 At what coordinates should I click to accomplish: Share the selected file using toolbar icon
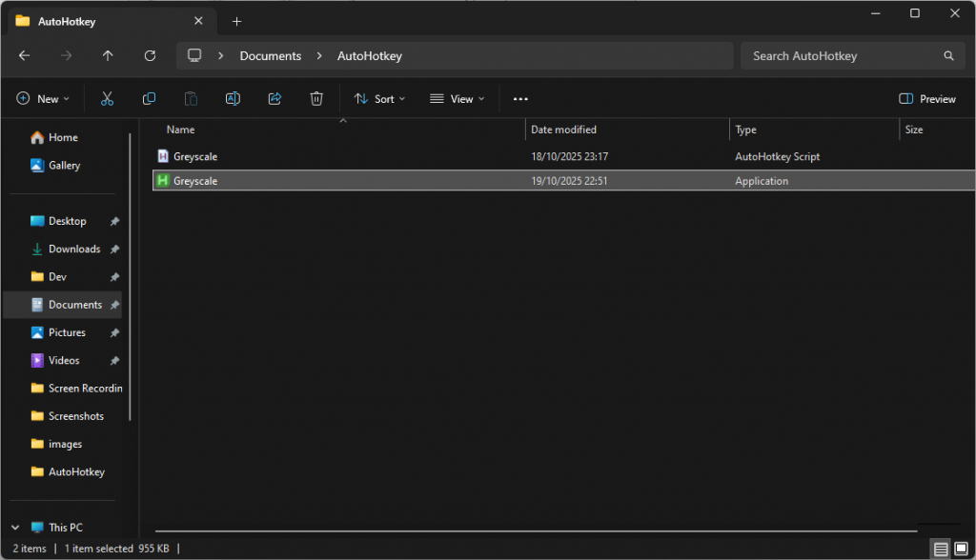click(274, 98)
